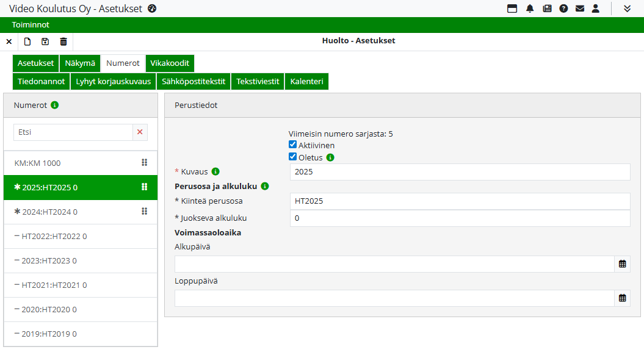Click the calendar icon for Alkupäivä
The height and width of the screenshot is (358, 644).
[x=622, y=264]
